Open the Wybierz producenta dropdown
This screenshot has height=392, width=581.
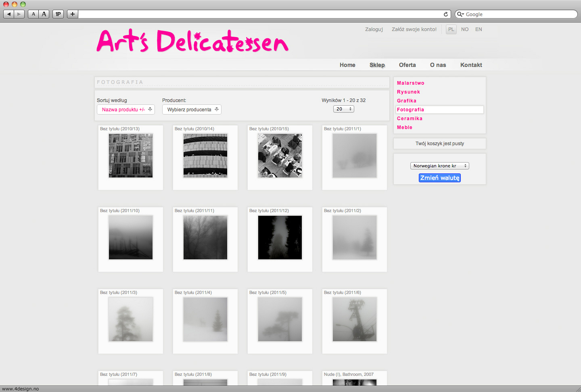point(192,109)
